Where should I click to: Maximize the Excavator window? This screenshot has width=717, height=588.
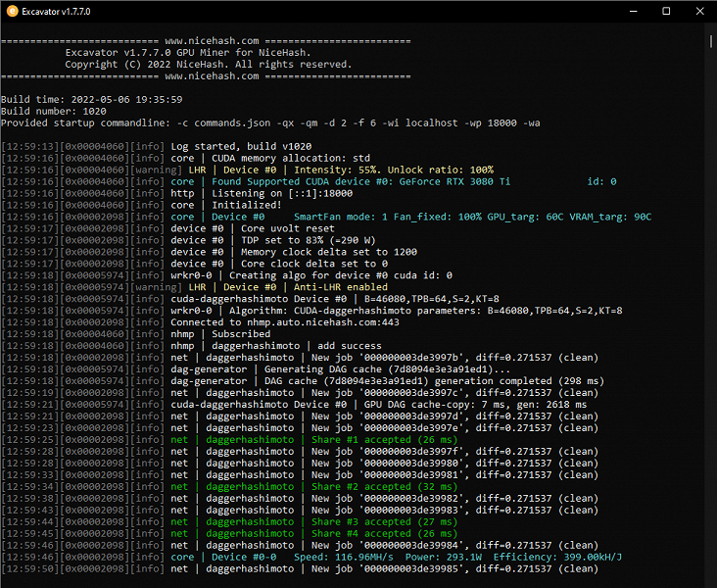coord(666,12)
